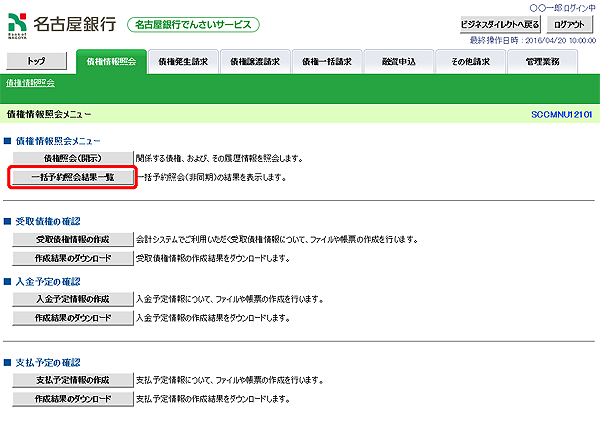The image size is (600, 434).
Task: Click 作成結果のダウンロード under 支払予定の確認
Action: [x=73, y=399]
